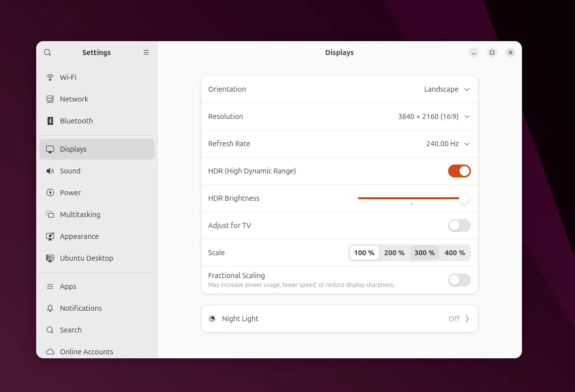The width and height of the screenshot is (575, 392).
Task: Enable the Adjust for TV switch
Action: click(x=459, y=225)
